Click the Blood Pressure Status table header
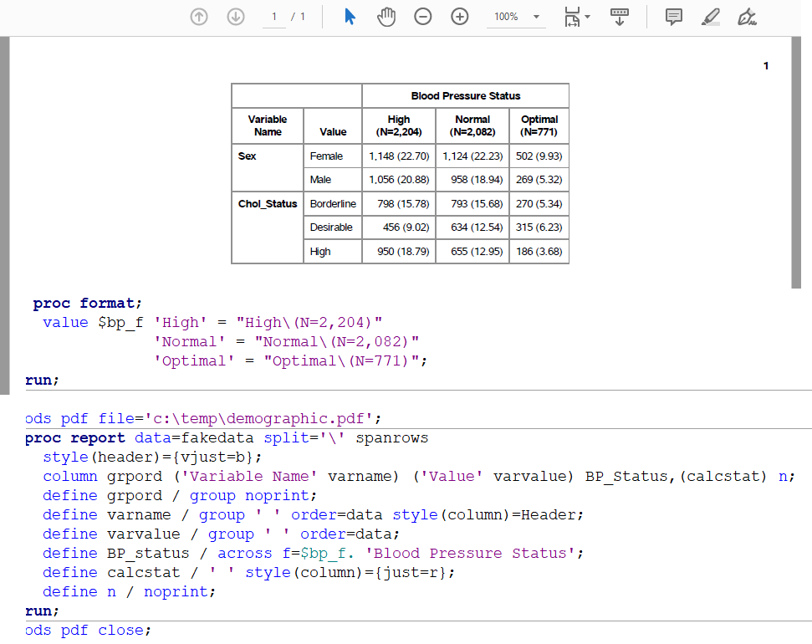This screenshot has width=812, height=644. [x=464, y=95]
